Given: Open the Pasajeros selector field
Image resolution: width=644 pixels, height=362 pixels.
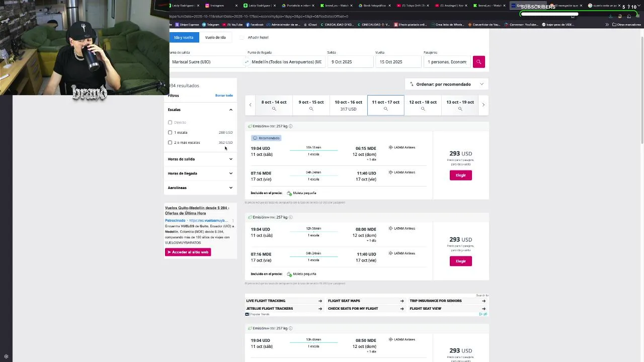Looking at the screenshot, I should [447, 62].
